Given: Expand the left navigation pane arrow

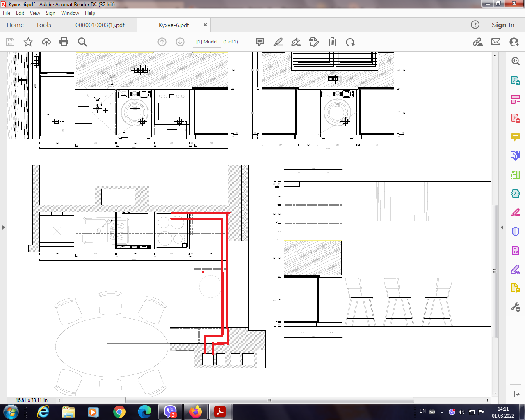Looking at the screenshot, I should click(4, 227).
